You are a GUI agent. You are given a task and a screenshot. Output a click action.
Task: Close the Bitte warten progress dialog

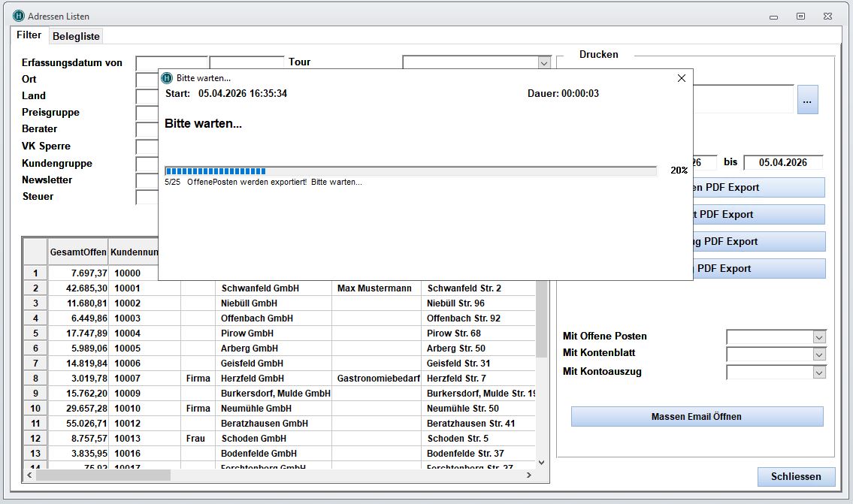(x=681, y=78)
